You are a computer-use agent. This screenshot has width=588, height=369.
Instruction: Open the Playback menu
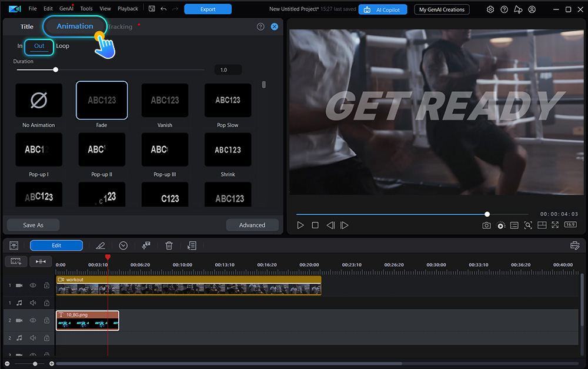pos(127,8)
